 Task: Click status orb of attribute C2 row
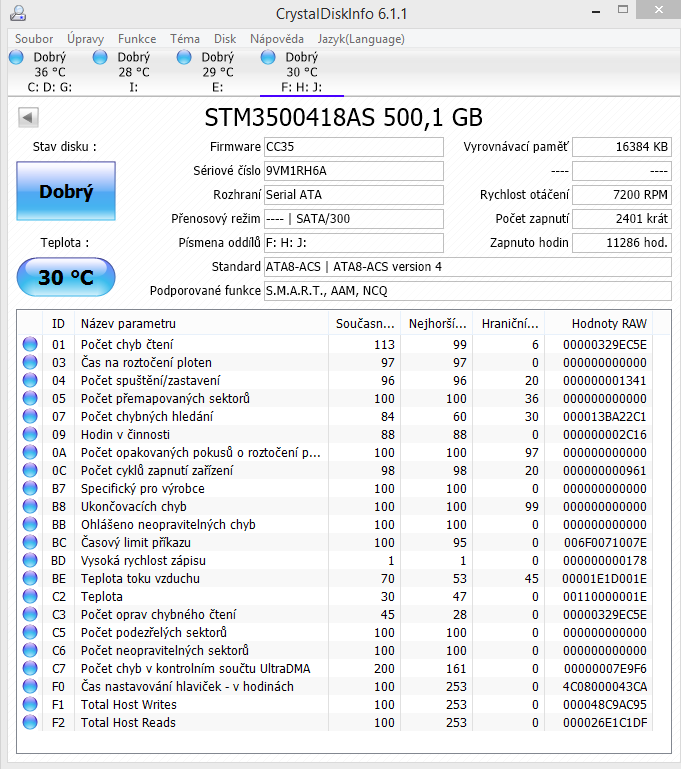click(30, 596)
